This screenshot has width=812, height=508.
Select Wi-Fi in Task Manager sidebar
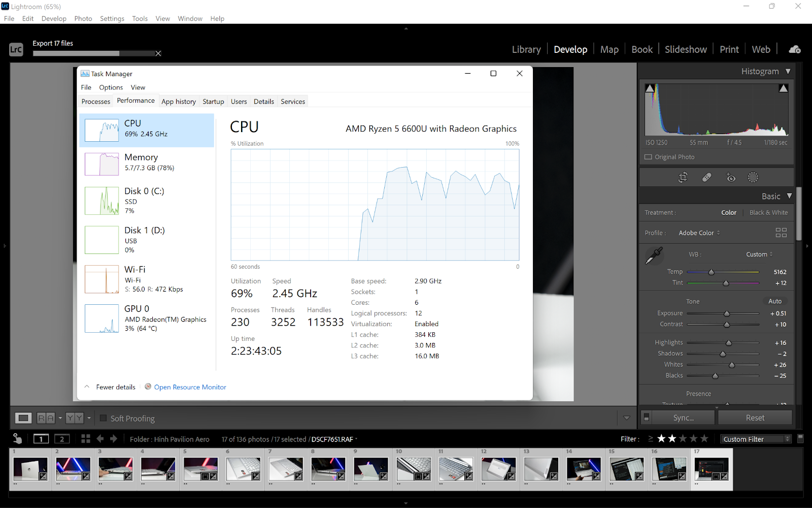coord(147,279)
